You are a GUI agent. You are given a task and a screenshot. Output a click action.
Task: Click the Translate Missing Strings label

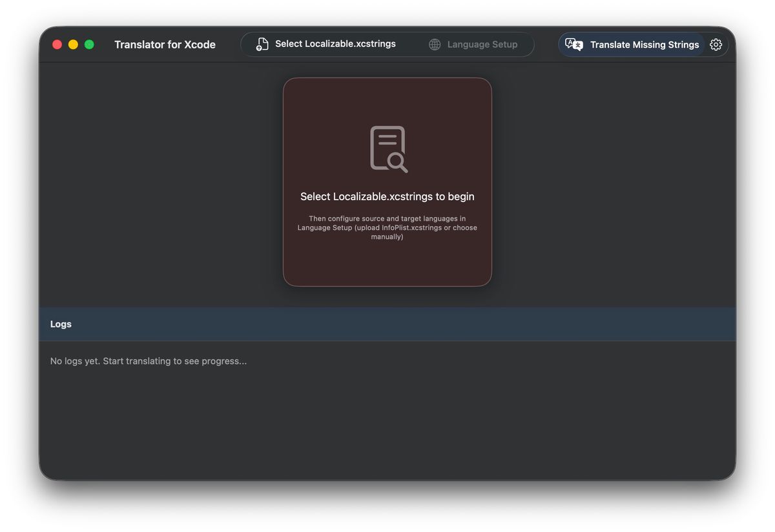[x=645, y=45]
